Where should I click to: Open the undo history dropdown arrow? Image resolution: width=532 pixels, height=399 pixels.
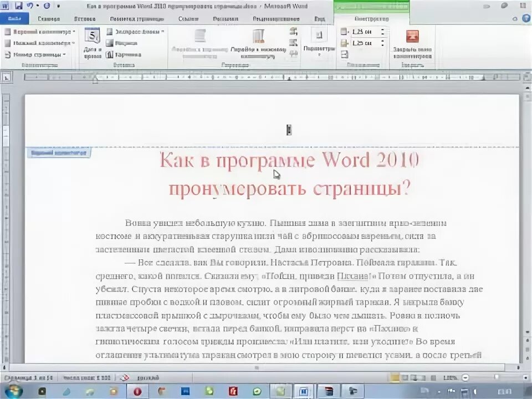pyautogui.click(x=37, y=6)
